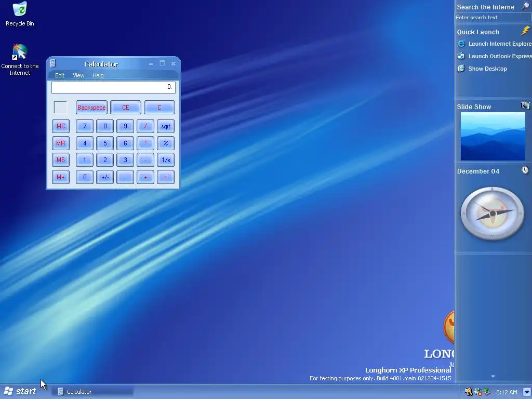532x399 pixels.
Task: Click the add (+) button
Action: pyautogui.click(x=145, y=177)
